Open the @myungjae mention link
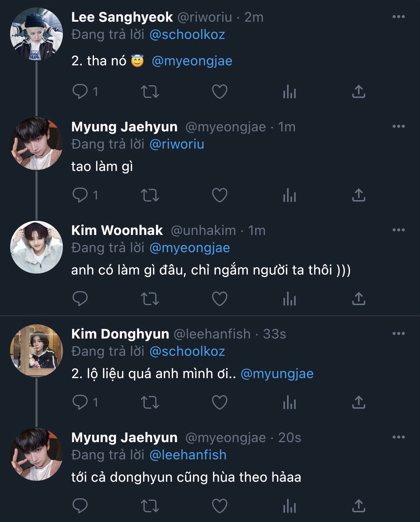Image resolution: width=420 pixels, height=522 pixels. pyautogui.click(x=277, y=374)
